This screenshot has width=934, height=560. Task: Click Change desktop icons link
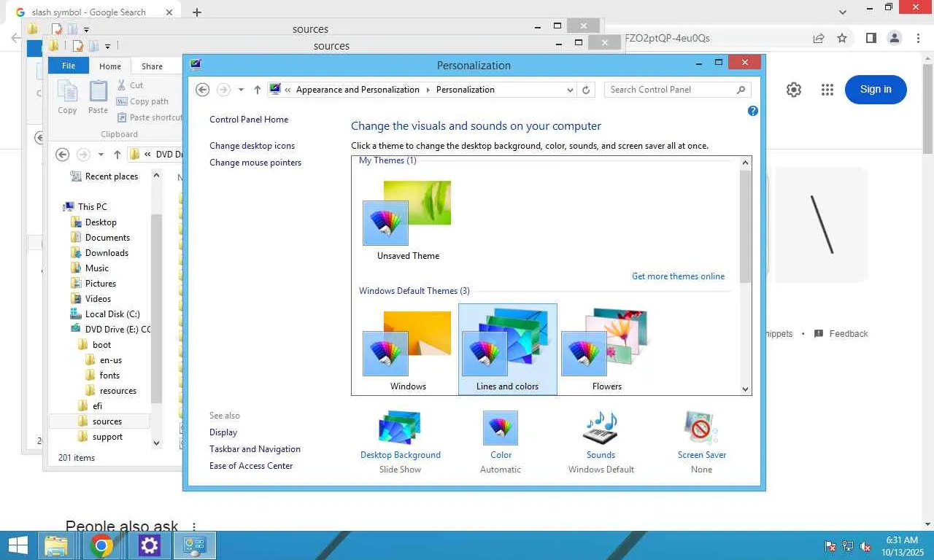point(252,146)
